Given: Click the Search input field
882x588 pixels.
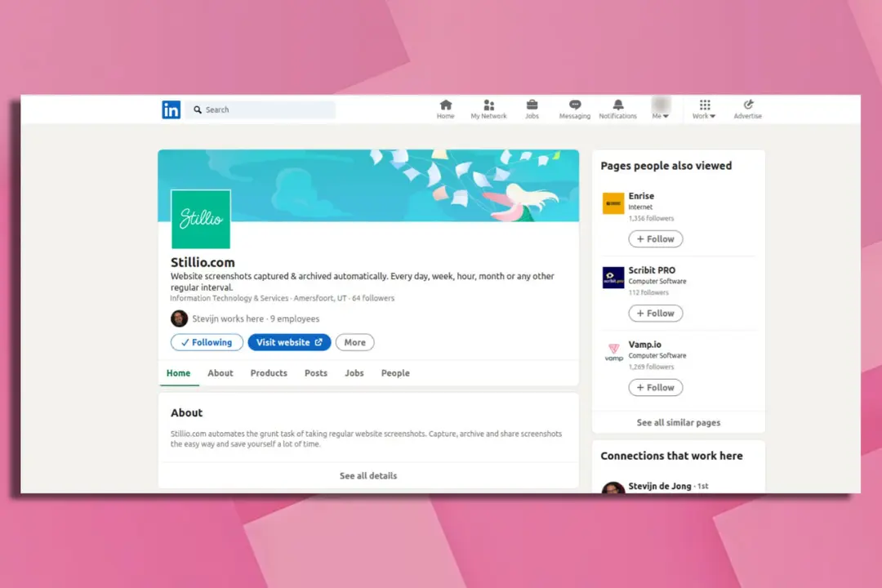Looking at the screenshot, I should (261, 109).
